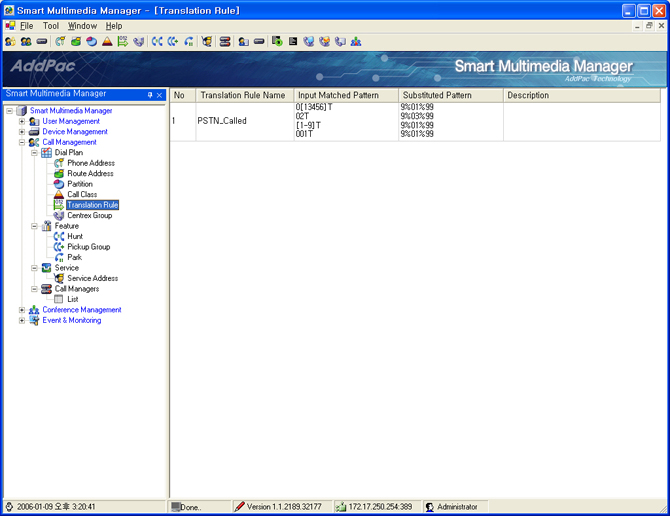Select Route Address in the tree
Screen dimensions: 670x516
point(90,174)
